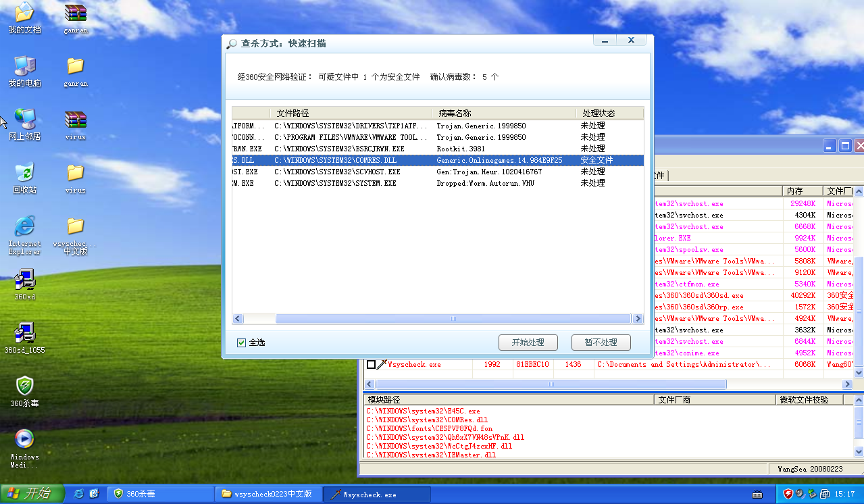Select the conime.exe process row
This screenshot has width=864, height=504.
[x=753, y=353]
